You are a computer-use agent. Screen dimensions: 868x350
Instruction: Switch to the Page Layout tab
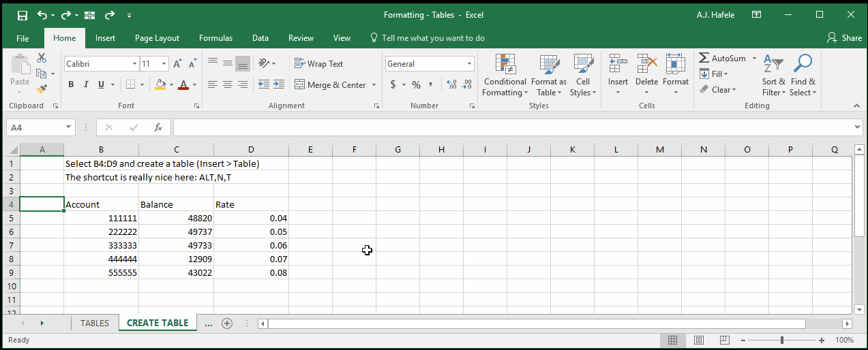157,38
